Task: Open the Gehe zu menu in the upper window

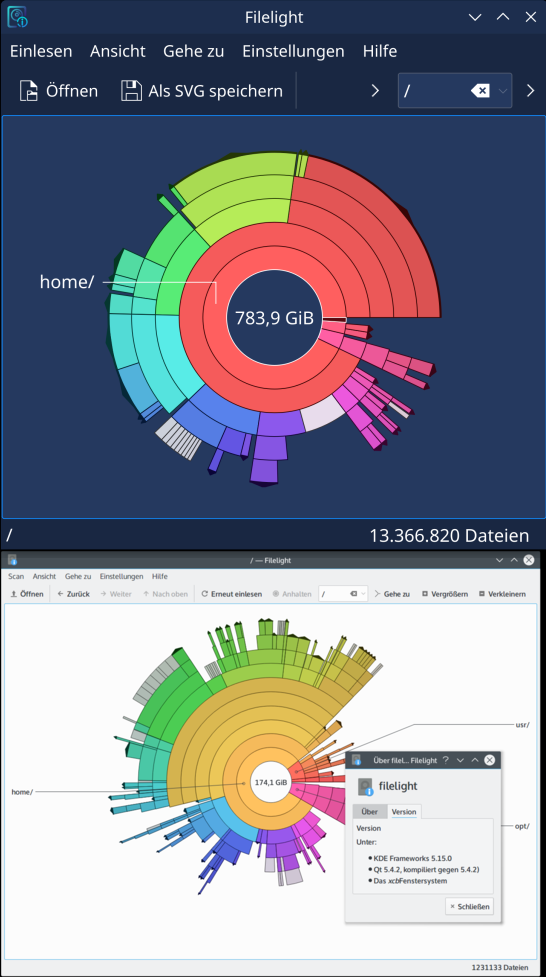Action: coord(194,51)
